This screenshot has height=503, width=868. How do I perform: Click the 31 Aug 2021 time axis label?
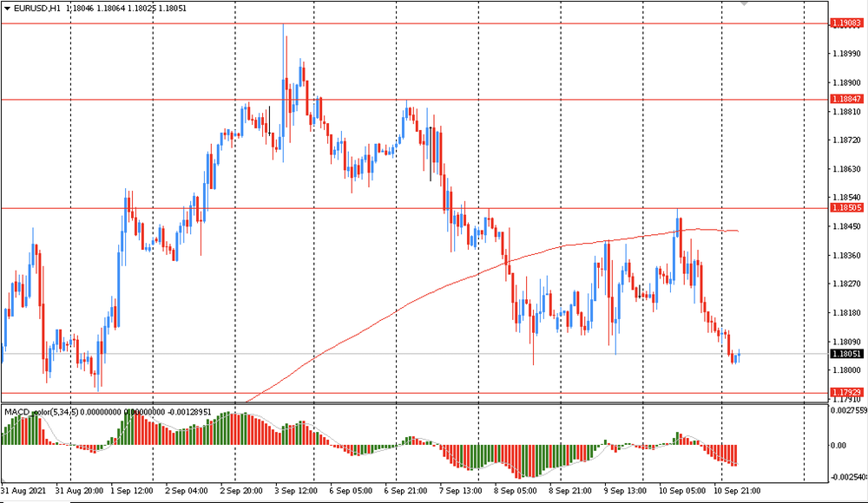[23, 491]
